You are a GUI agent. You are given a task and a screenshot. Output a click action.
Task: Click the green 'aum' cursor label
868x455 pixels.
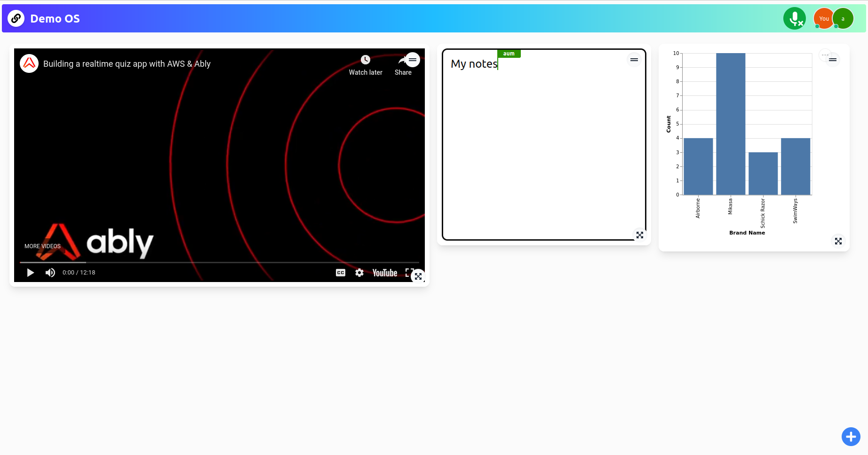click(509, 54)
